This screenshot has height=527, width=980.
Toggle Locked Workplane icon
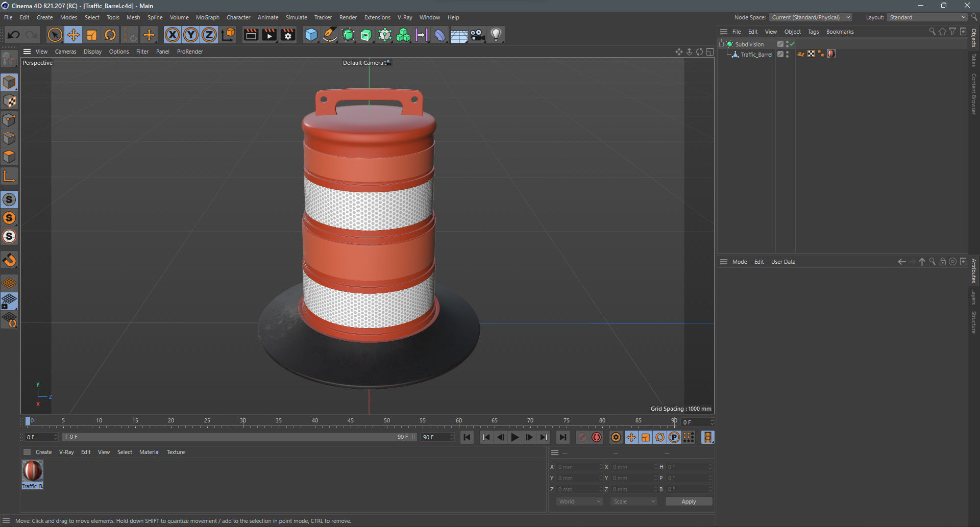(9, 302)
